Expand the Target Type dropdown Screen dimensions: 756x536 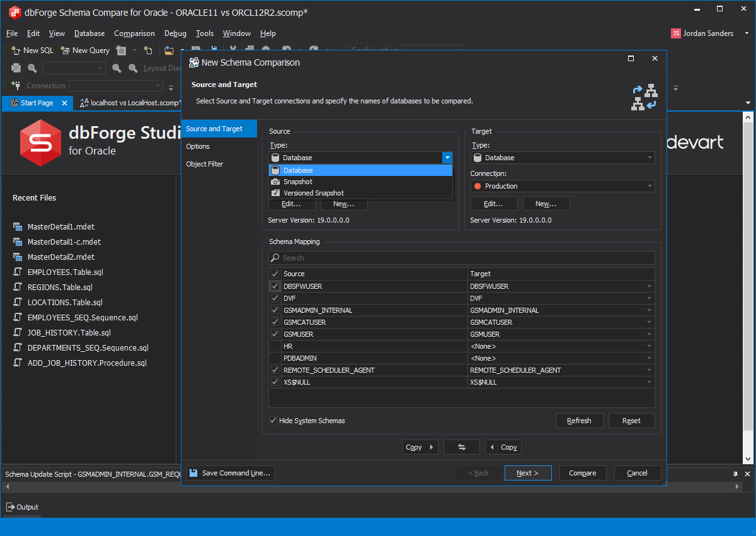click(x=650, y=158)
